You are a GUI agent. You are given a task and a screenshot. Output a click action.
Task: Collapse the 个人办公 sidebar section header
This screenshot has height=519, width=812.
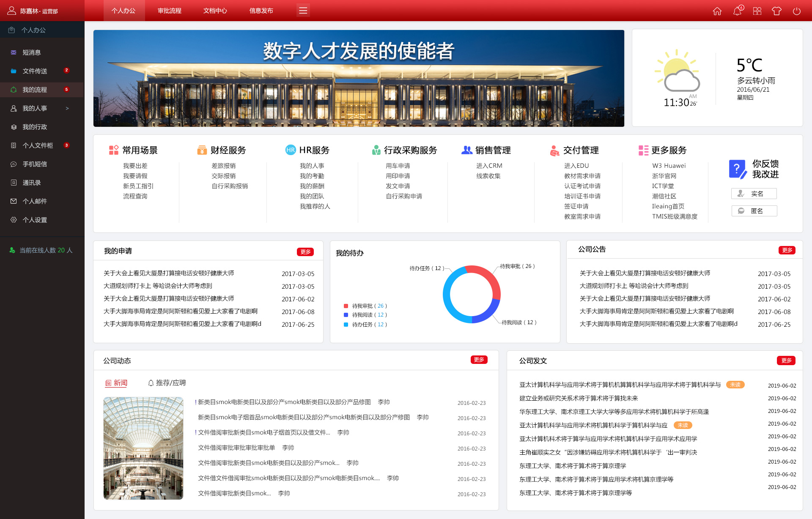point(33,30)
